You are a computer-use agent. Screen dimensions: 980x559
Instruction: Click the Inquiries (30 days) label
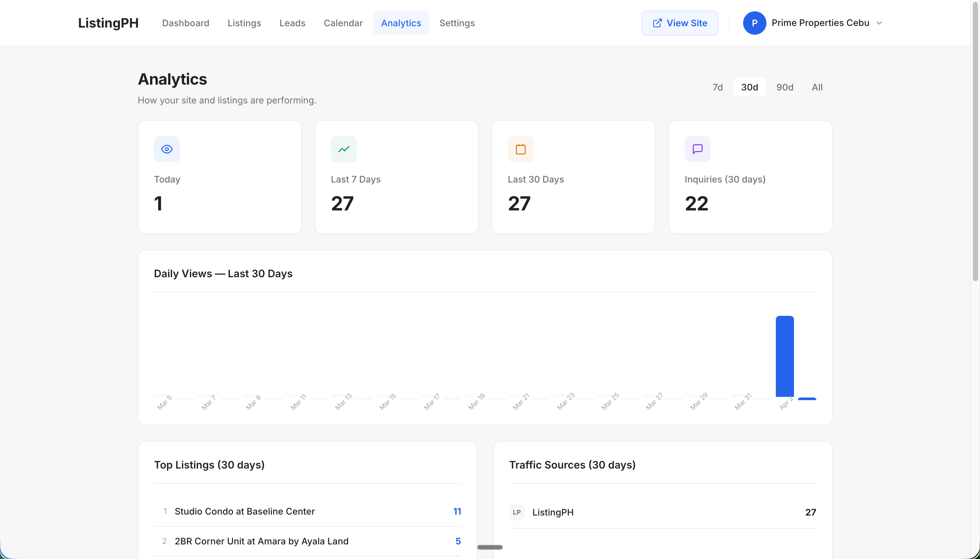[x=725, y=179]
